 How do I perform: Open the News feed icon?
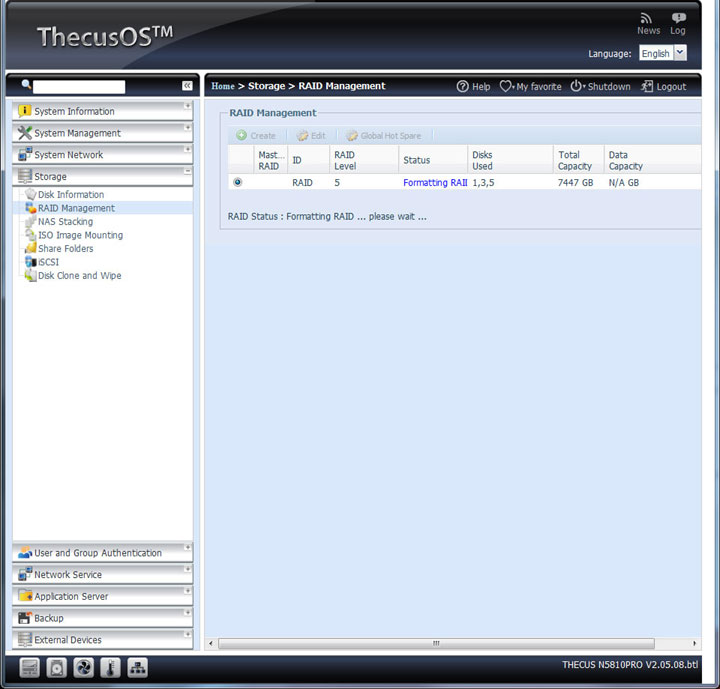pos(646,18)
